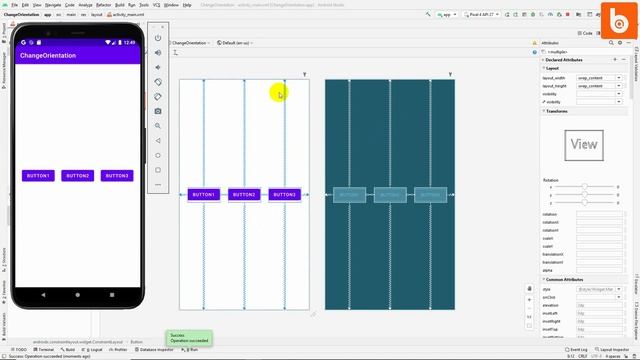Click the blue info icon near Attributes
This screenshot has height=360, width=640.
tap(534, 52)
